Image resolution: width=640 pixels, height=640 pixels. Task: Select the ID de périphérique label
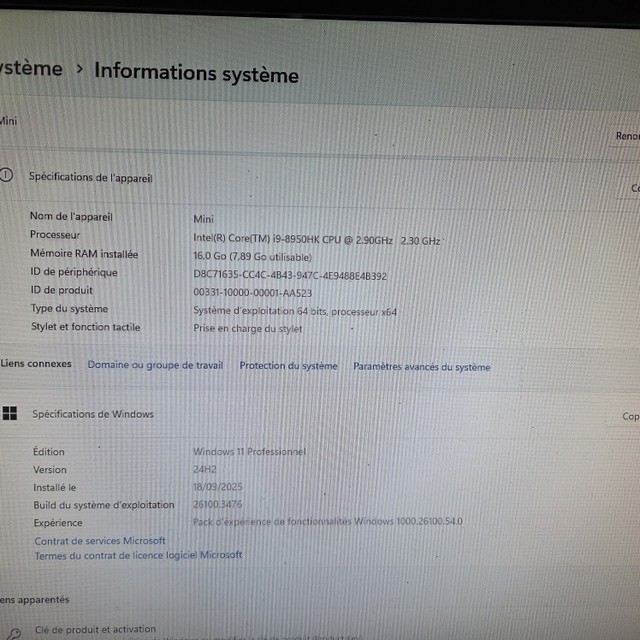(74, 272)
